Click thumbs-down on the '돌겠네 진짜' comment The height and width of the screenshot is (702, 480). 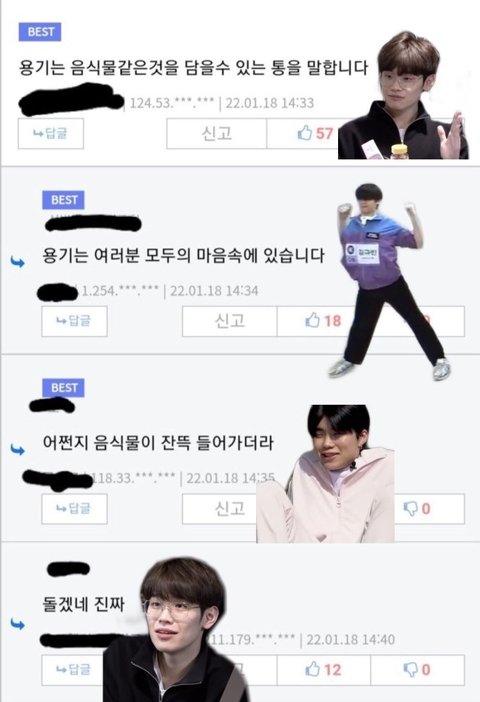coord(417,670)
